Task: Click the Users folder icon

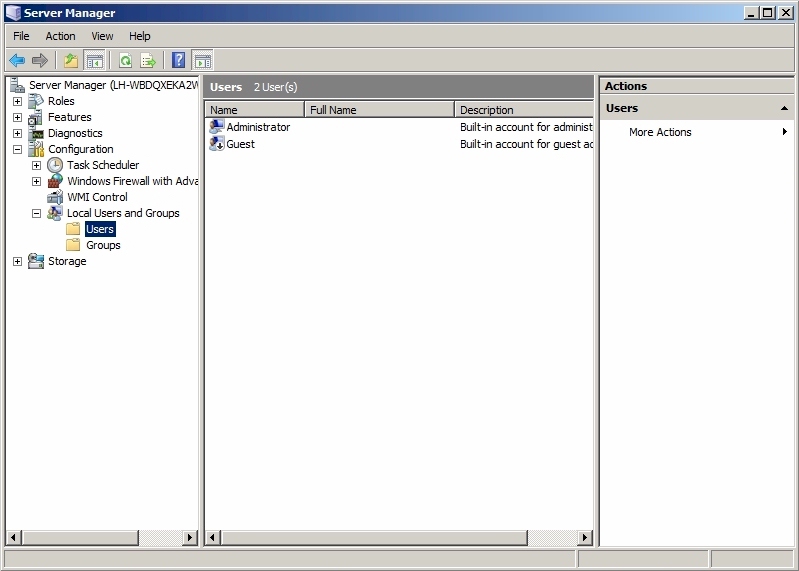Action: pos(73,229)
